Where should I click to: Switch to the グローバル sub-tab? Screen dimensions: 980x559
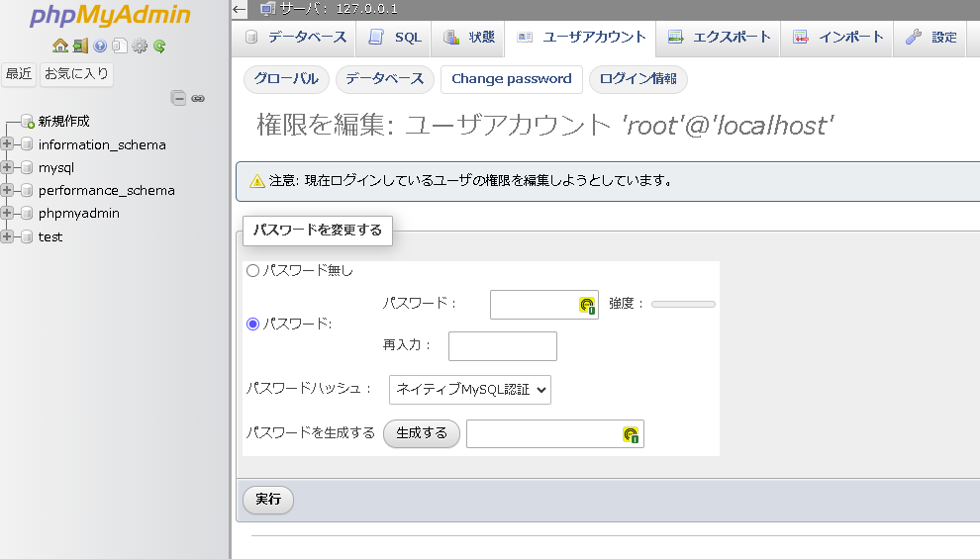[x=286, y=79]
